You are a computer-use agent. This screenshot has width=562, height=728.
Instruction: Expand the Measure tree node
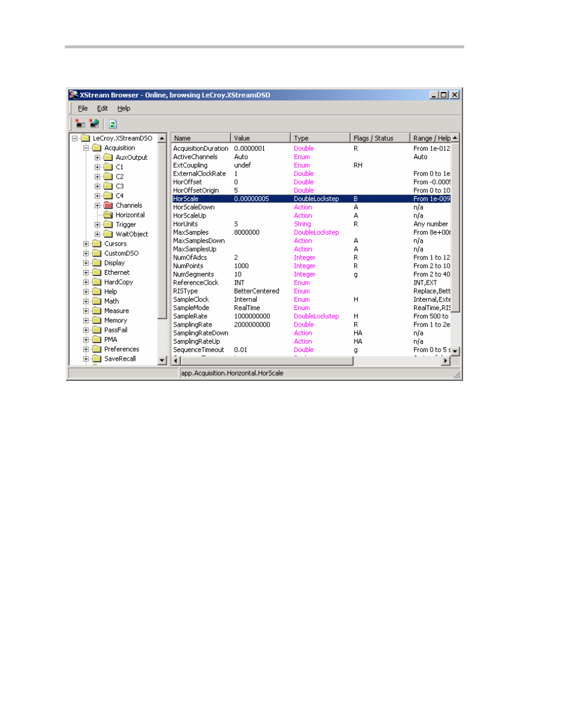click(x=86, y=311)
